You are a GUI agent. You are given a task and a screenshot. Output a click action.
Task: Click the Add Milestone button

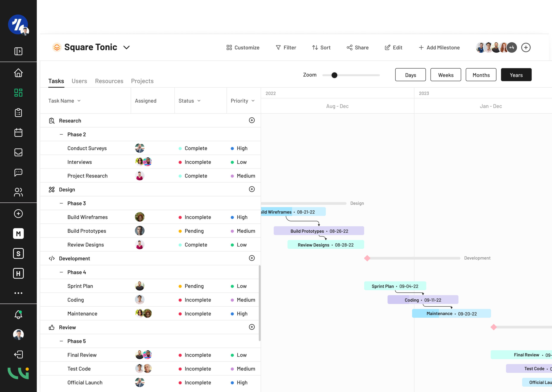click(439, 48)
